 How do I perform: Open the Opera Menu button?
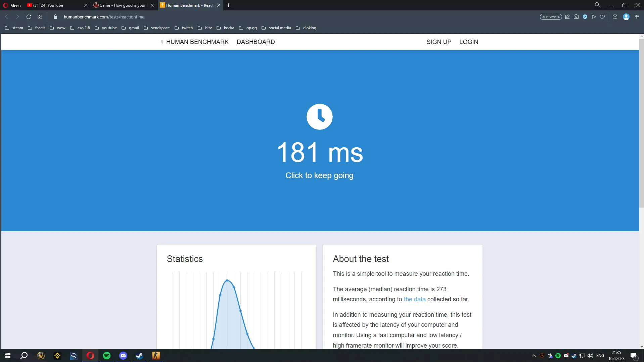click(x=12, y=5)
